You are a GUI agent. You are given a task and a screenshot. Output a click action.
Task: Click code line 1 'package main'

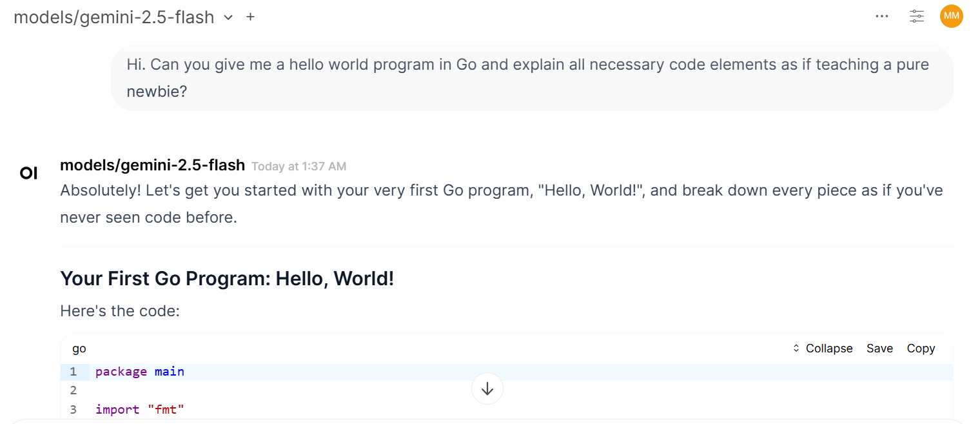click(140, 372)
